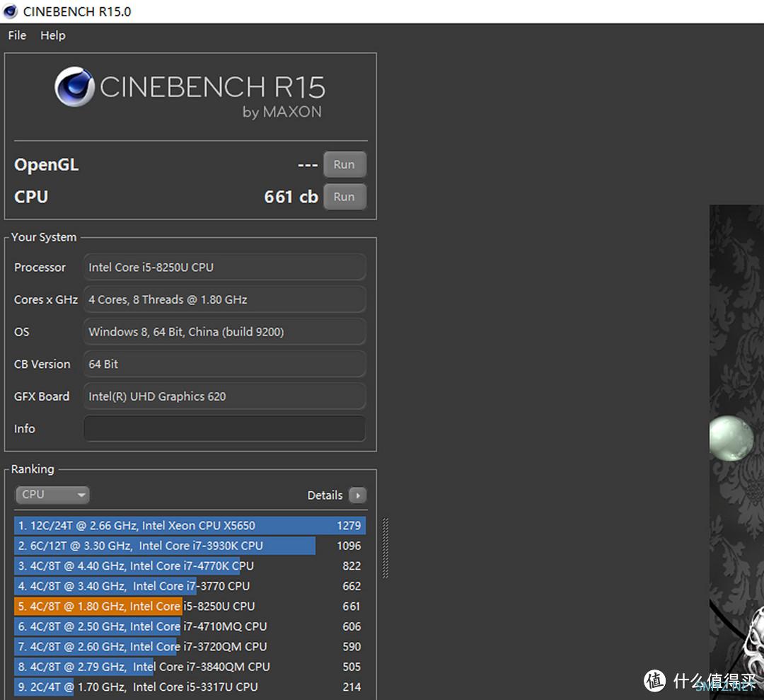This screenshot has height=700, width=764.
Task: Click score 1096 in ranking list
Action: click(x=349, y=546)
